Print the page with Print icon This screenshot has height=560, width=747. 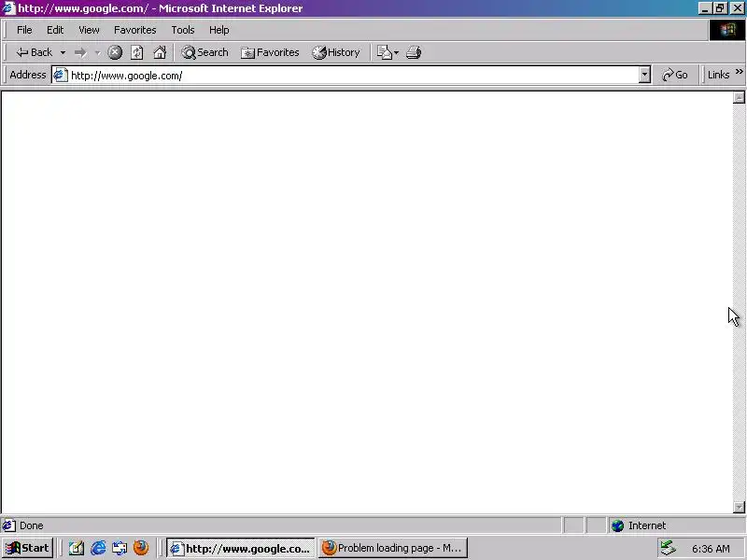414,52
